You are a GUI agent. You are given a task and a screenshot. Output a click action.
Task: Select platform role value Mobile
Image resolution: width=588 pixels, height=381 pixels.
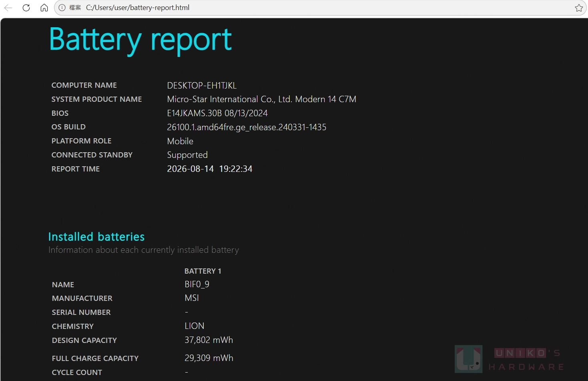[x=180, y=141]
